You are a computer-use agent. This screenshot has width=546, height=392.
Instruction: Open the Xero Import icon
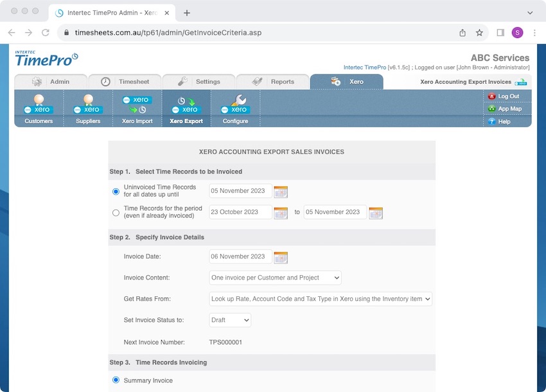tap(137, 105)
